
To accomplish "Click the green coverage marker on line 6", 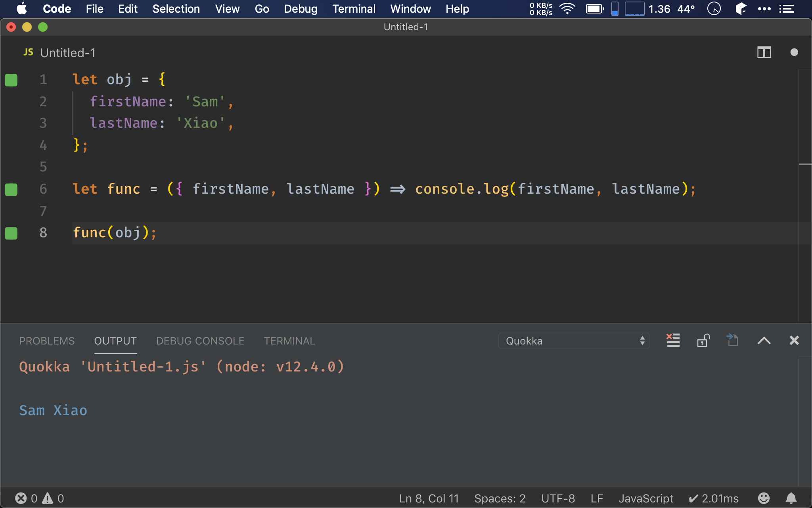I will pyautogui.click(x=11, y=190).
